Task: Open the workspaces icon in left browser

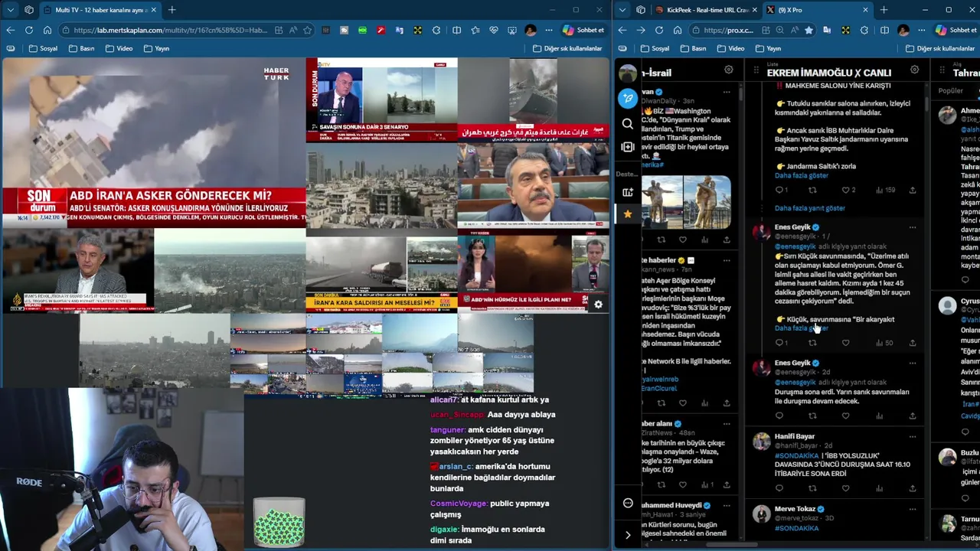Action: coord(28,10)
